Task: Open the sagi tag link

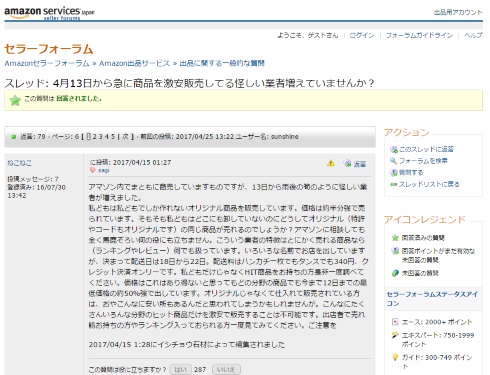Action: tap(104, 170)
